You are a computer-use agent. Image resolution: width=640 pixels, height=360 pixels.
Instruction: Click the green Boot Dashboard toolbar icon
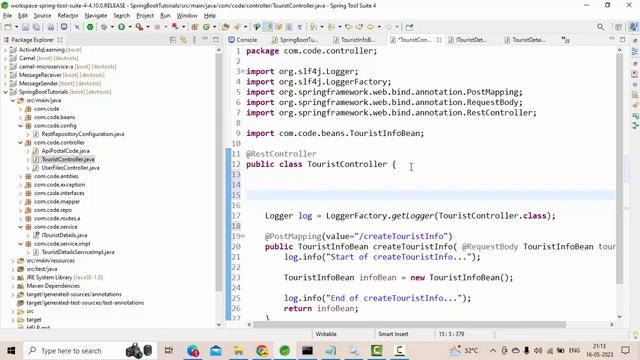90,27
